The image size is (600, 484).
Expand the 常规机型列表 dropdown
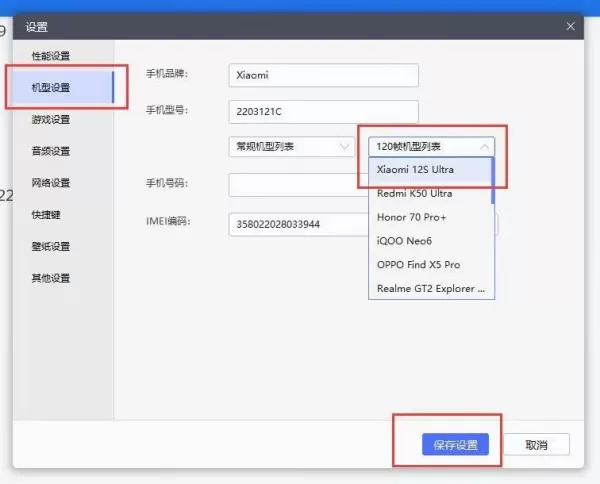point(292,147)
